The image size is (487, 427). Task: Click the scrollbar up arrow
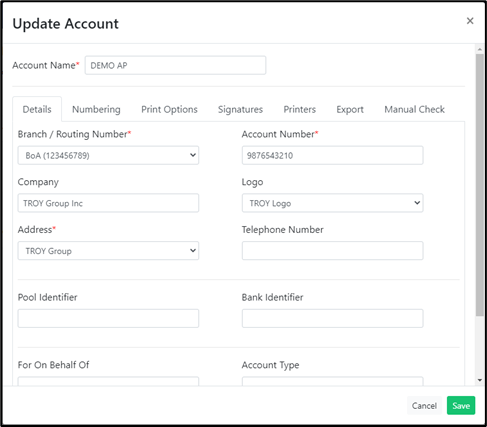coord(480,49)
